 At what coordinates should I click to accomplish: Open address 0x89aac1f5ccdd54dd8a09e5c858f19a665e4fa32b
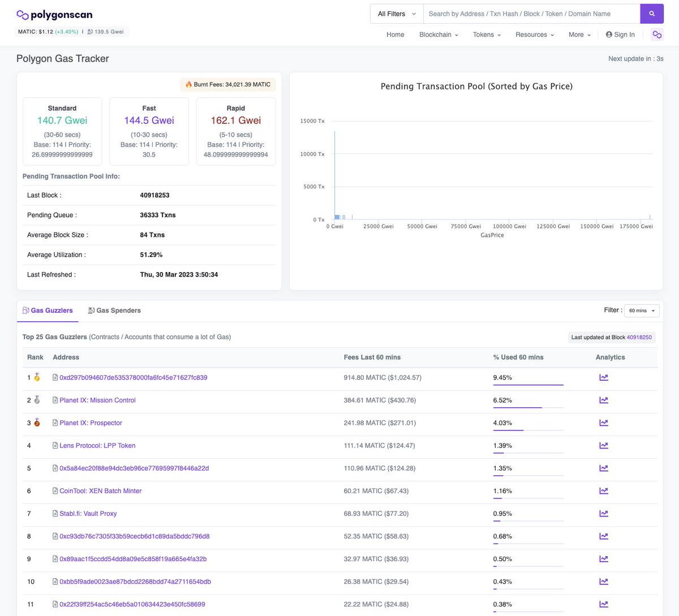point(133,558)
